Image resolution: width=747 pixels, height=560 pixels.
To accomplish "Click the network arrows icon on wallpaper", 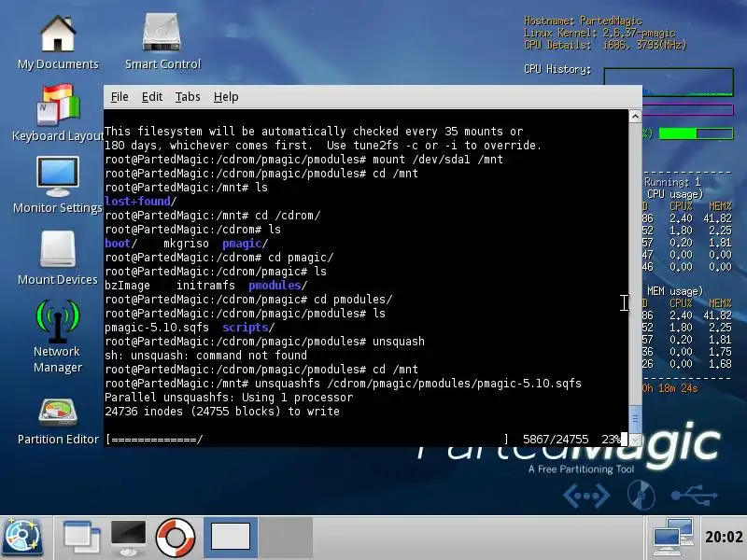I will pyautogui.click(x=586, y=496).
